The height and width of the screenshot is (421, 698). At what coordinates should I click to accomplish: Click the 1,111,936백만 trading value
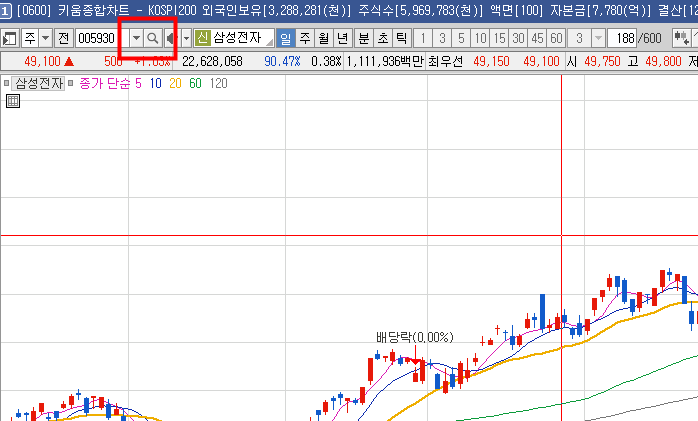point(385,61)
